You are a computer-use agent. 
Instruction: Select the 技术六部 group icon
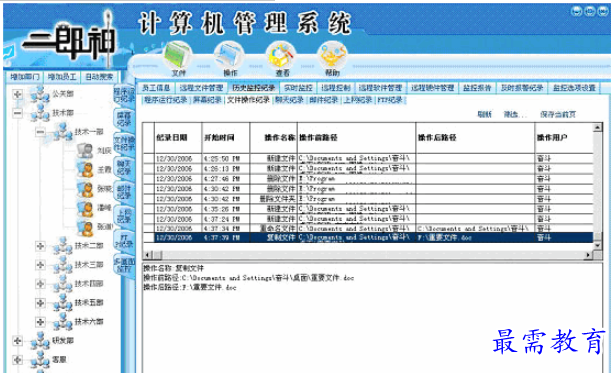[63, 322]
